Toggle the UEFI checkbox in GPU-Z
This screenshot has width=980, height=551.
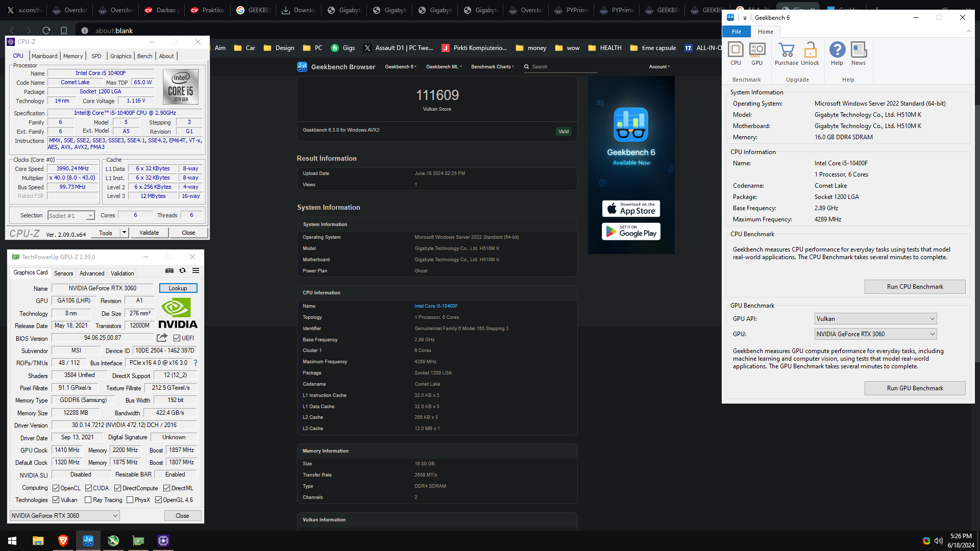click(x=177, y=338)
